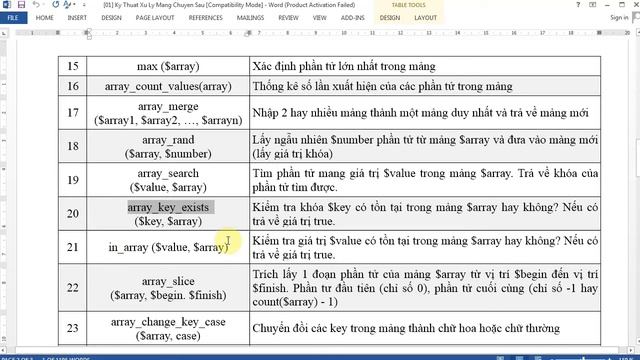The width and height of the screenshot is (640, 360).
Task: Click the Word application icon in title bar
Action: pyautogui.click(x=7, y=5)
